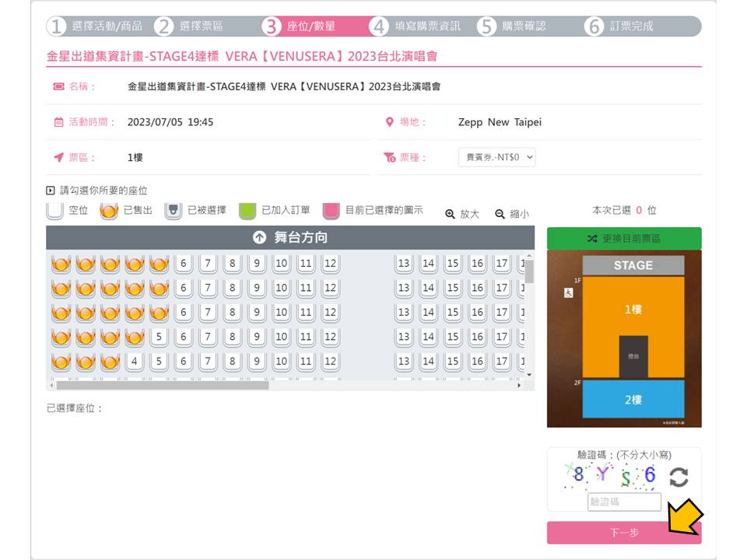Click the 下一步 next step button

623,533
